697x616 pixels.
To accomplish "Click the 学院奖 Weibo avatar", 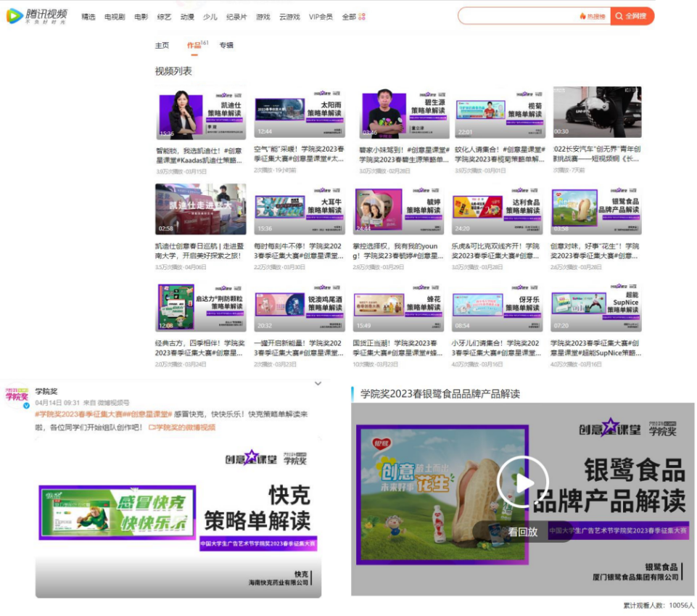I will pyautogui.click(x=17, y=396).
